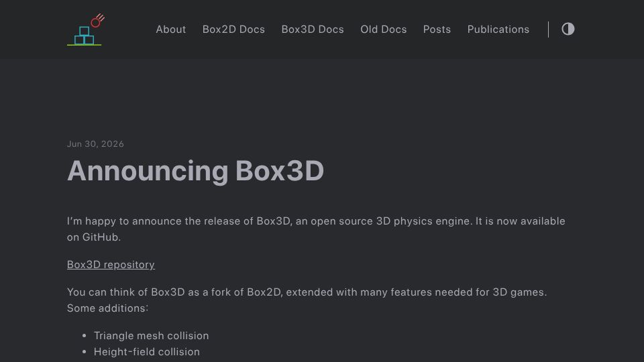Click the paragraph starting "I'm happy to announce"
Screen dimensions: 644x362
tap(316, 229)
